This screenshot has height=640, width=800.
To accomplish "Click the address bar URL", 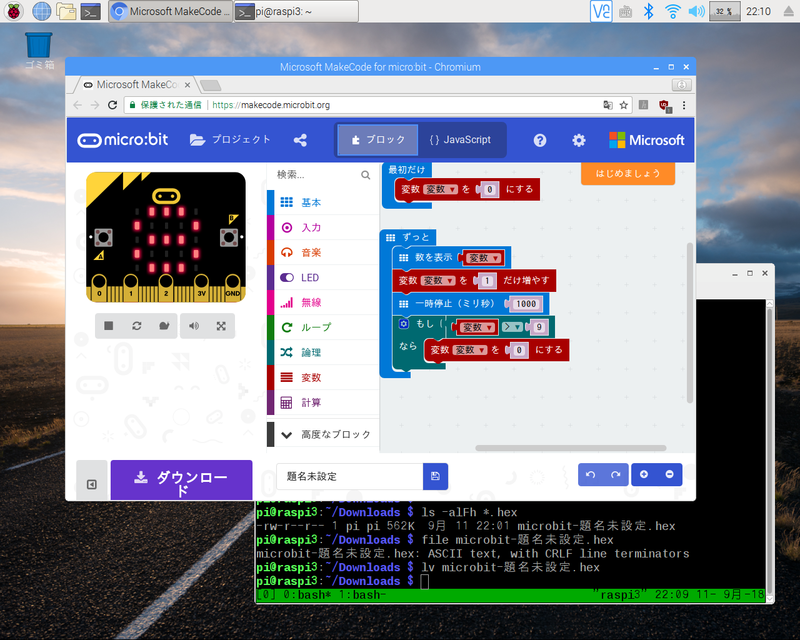I will point(271,105).
